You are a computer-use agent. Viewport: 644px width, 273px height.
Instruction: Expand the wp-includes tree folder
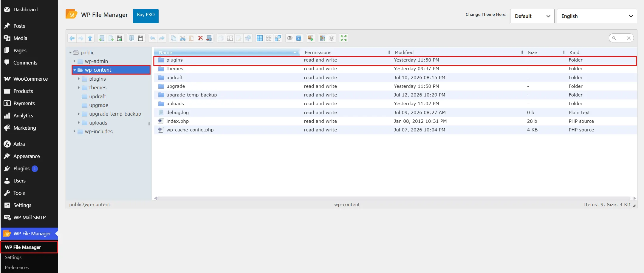click(75, 131)
